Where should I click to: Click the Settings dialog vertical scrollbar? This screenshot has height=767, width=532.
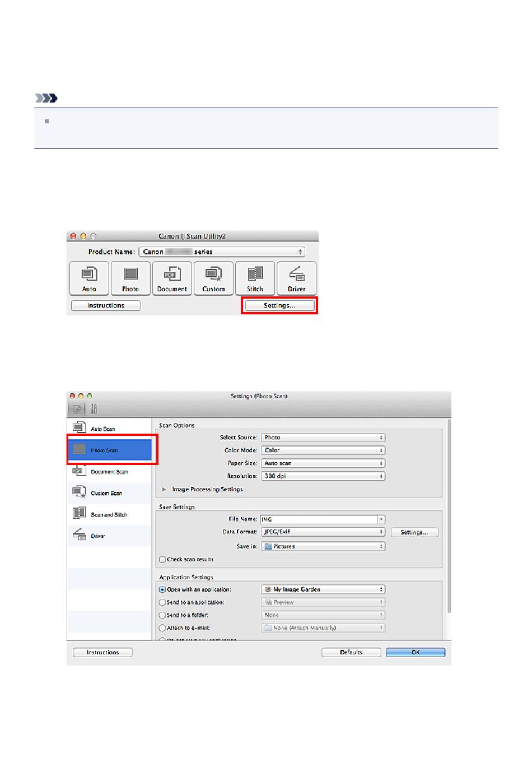click(448, 515)
